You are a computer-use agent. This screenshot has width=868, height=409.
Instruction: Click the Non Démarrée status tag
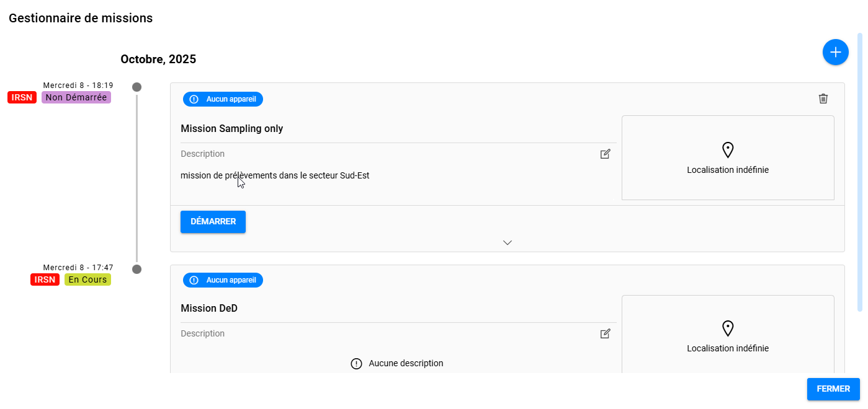(x=76, y=97)
